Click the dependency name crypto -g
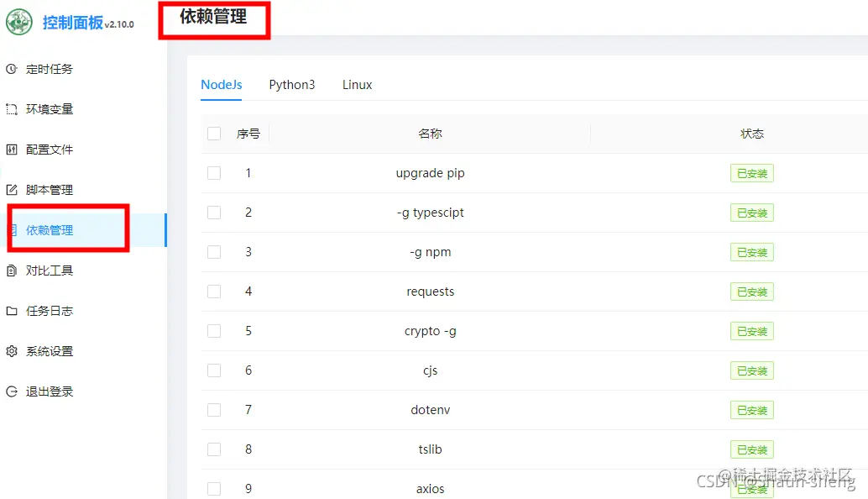Image resolution: width=868 pixels, height=499 pixels. (x=430, y=331)
